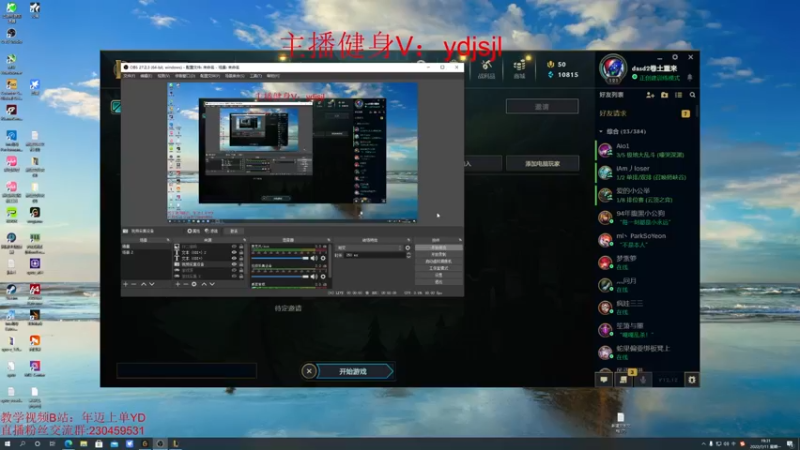Toggle visibility eye of first source row
Screen dimensions: 800x450
pos(234,246)
